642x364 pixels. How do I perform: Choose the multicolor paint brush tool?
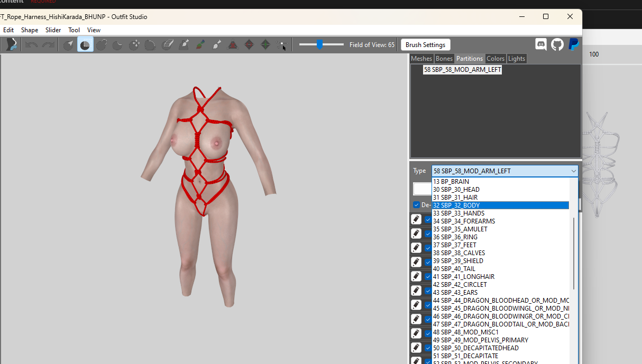pos(200,45)
